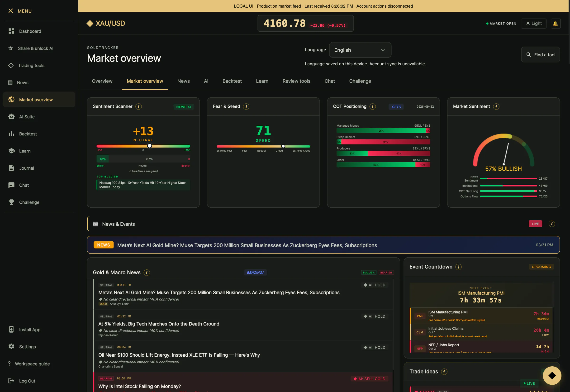Open the Workspace guide help item
The width and height of the screenshot is (570, 392).
[x=39, y=364]
